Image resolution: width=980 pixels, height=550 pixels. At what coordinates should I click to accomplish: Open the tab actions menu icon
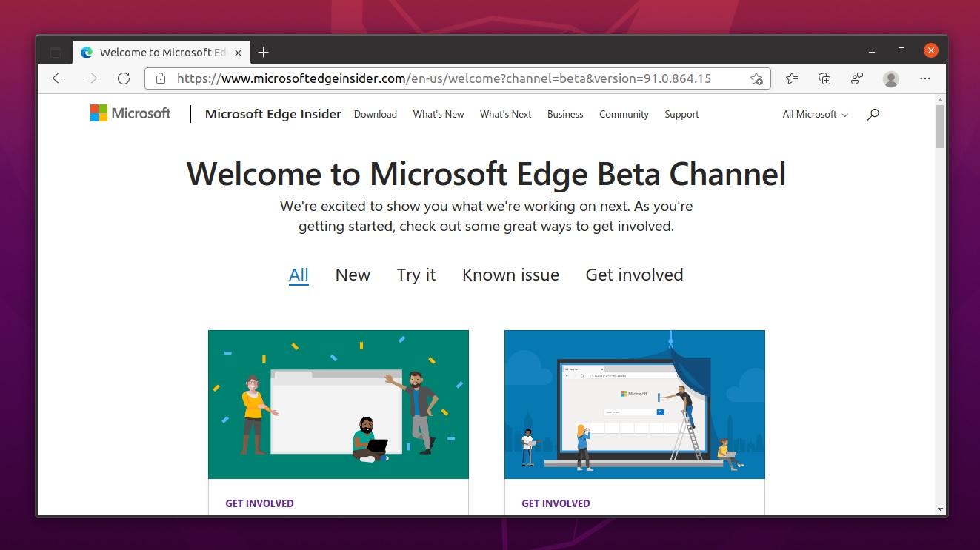(56, 53)
